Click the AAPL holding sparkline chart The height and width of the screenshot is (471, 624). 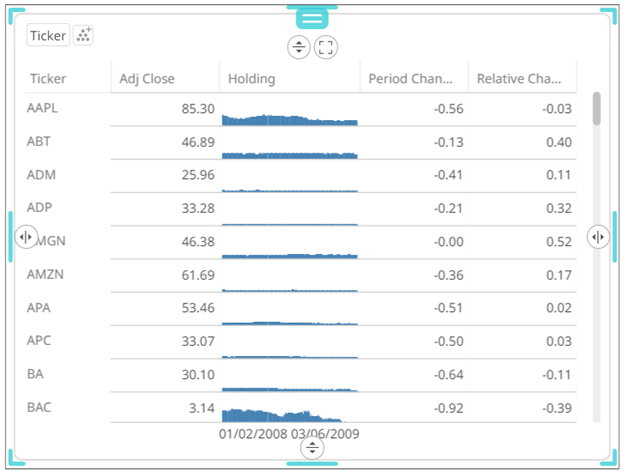(289, 119)
